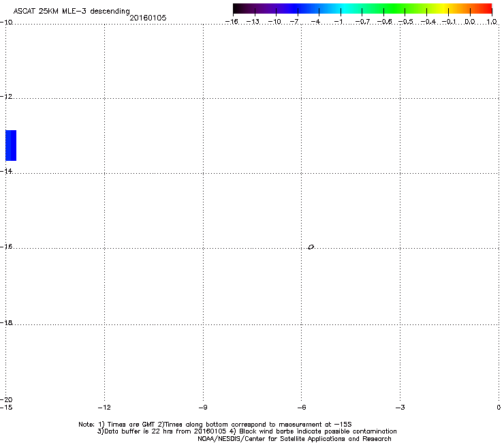Click the plot title 'ASCAT 25KM MLE-3 descending'
The width and height of the screenshot is (504, 443).
click(x=72, y=12)
